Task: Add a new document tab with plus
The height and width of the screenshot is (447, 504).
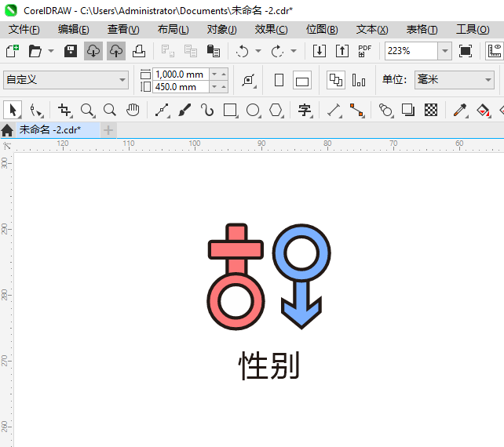Action: click(108, 130)
